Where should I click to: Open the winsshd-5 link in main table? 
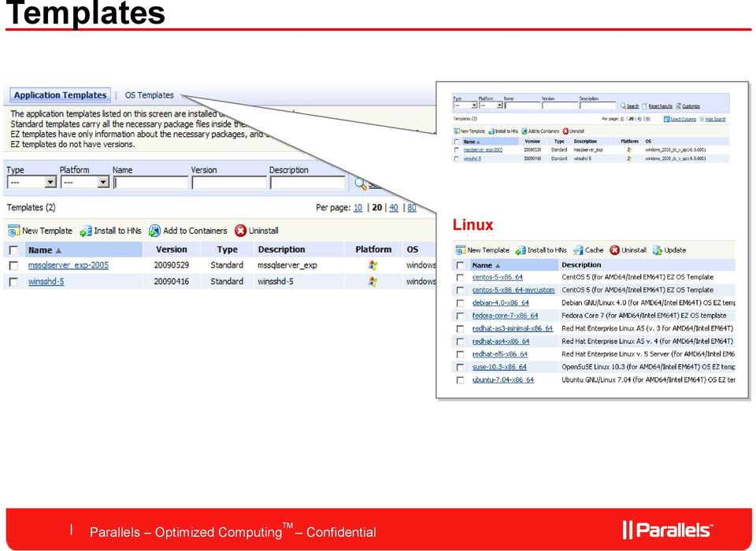(46, 282)
